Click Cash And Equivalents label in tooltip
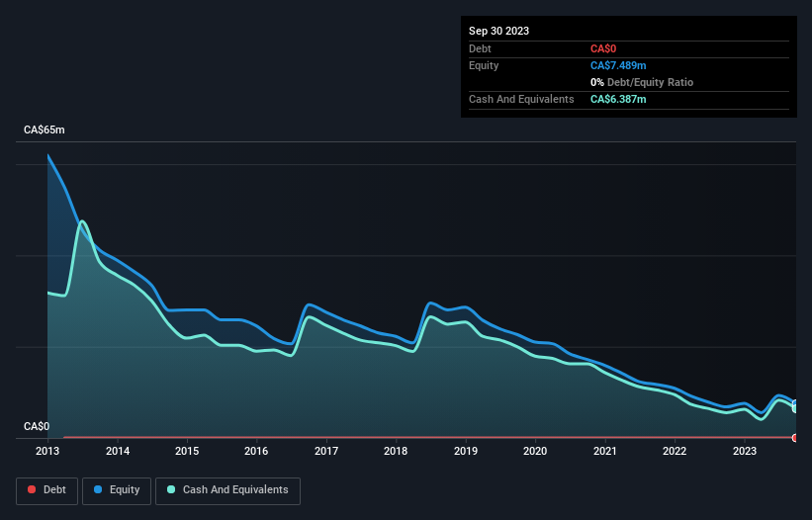 (521, 99)
